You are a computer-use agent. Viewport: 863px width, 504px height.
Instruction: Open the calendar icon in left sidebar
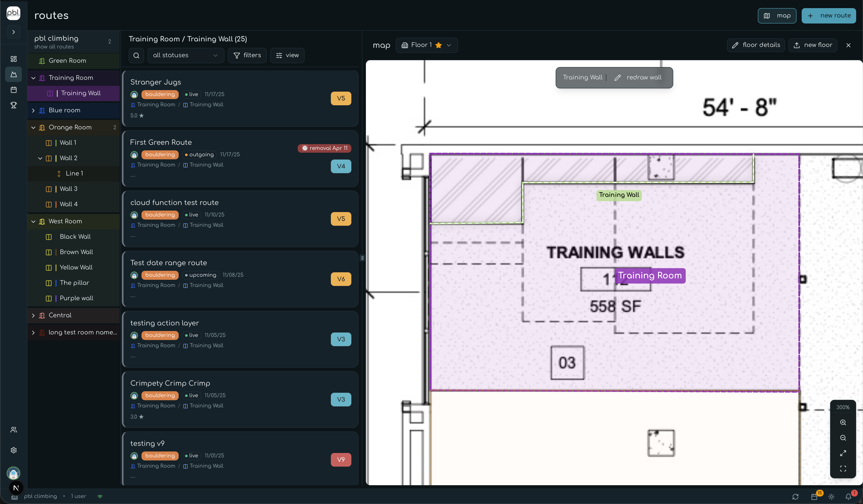pos(14,90)
